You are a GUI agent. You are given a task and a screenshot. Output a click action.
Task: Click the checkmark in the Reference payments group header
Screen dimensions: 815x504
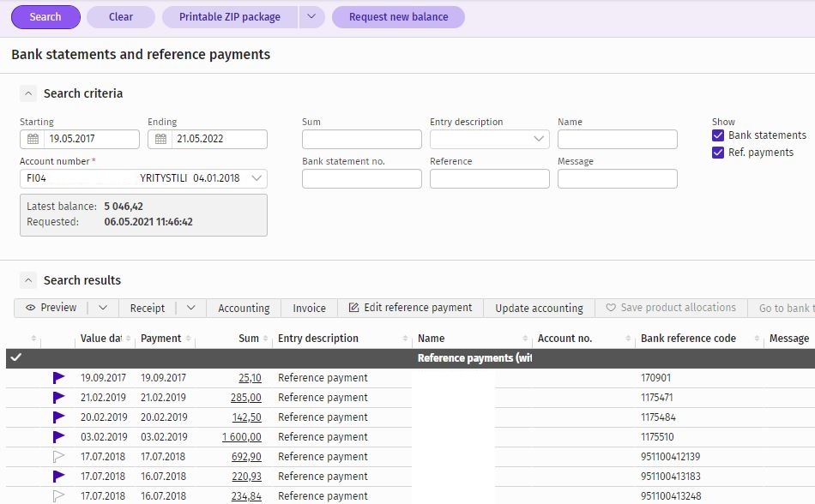tap(16, 357)
